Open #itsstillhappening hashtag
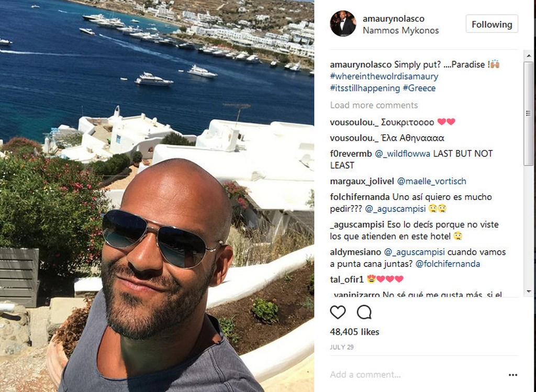The image size is (536, 392). point(365,88)
